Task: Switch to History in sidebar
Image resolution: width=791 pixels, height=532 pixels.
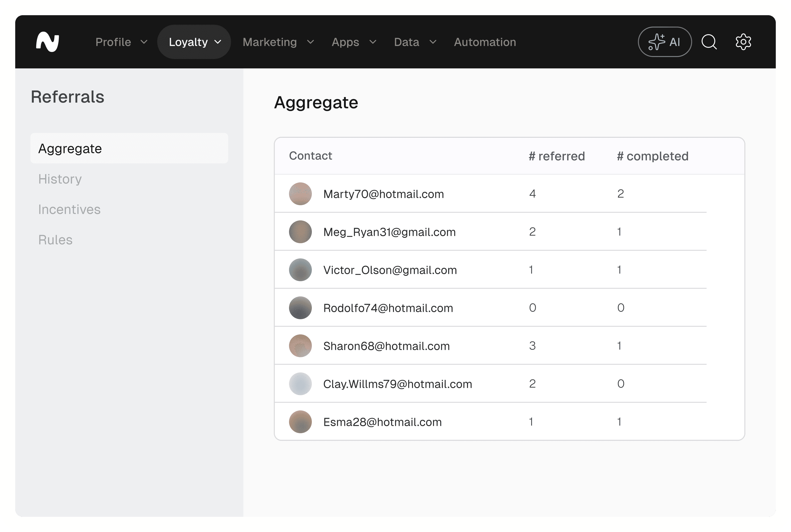Action: coord(60,179)
